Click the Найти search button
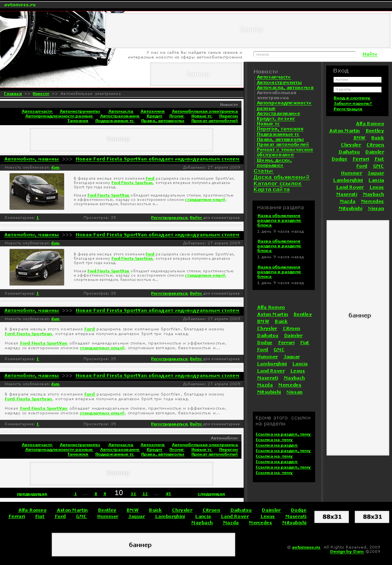 370,54
